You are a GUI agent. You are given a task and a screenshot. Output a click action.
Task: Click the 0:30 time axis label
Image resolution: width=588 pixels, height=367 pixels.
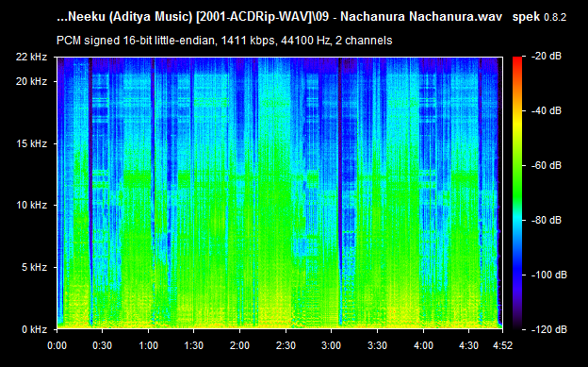[x=103, y=345]
